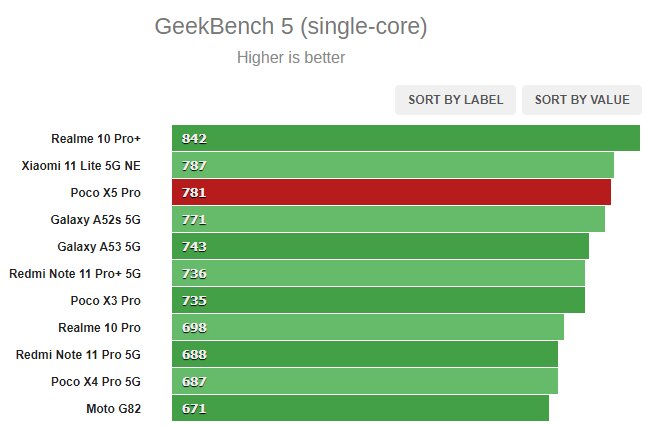Select the Realme 10 Pro bar
This screenshot has width=645, height=426.
click(x=368, y=327)
